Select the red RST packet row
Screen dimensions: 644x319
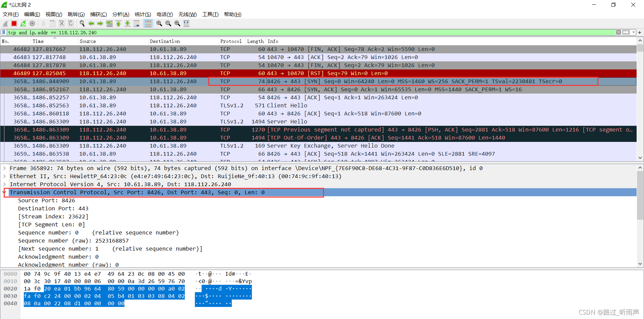[x=235, y=73]
